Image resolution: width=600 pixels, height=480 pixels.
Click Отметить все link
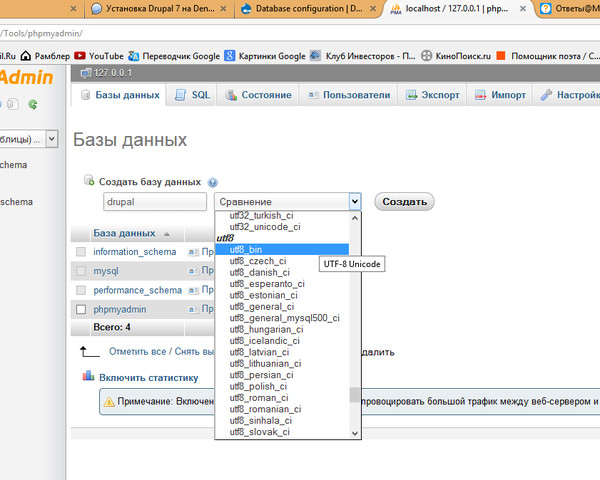click(x=137, y=351)
